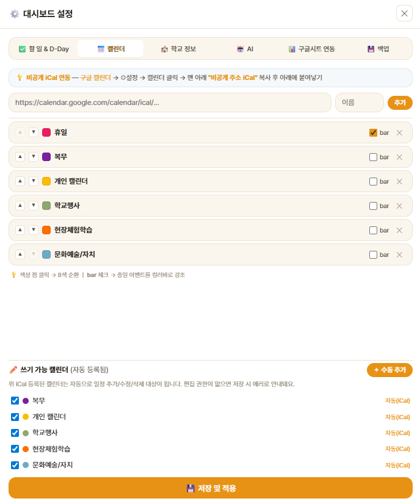
Task: Click 자동(iCal) label for 문화예술/자치
Action: point(398,466)
